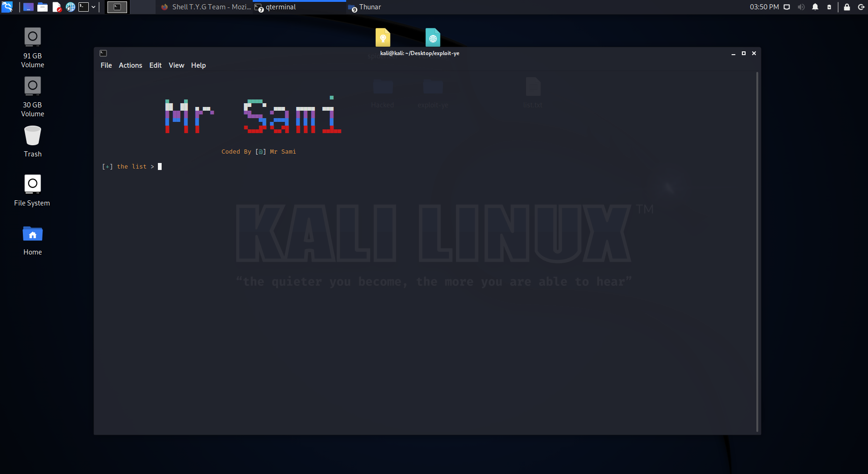Open the notifications bell icon
The width and height of the screenshot is (868, 474).
(815, 7)
